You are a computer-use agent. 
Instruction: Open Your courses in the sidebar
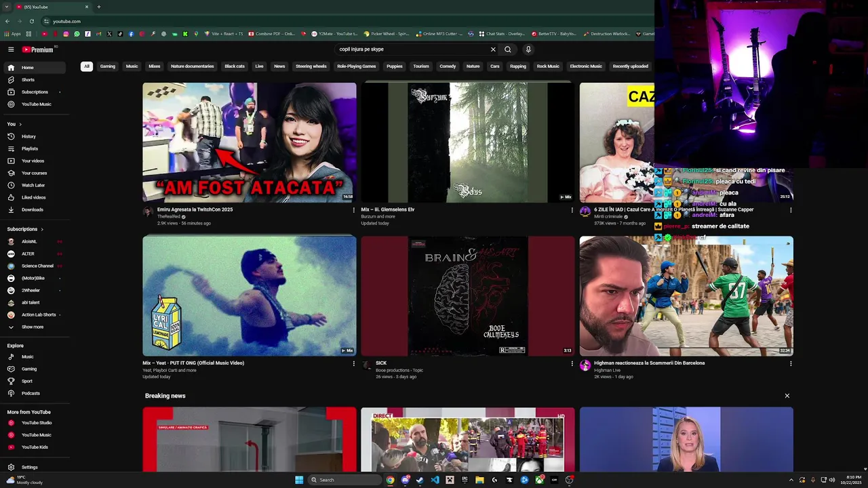34,173
